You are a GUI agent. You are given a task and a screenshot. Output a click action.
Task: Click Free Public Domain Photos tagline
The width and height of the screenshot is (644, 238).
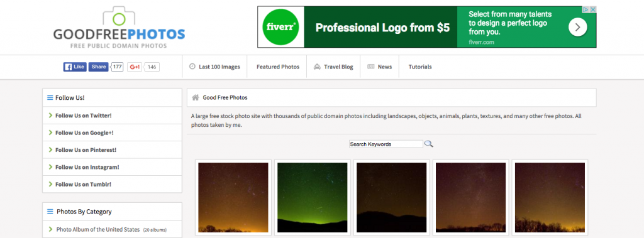(119, 46)
